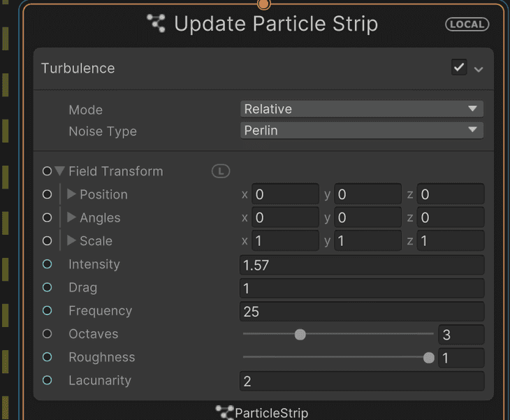
Task: Click the orange flow input anchor at the top
Action: [x=263, y=4]
